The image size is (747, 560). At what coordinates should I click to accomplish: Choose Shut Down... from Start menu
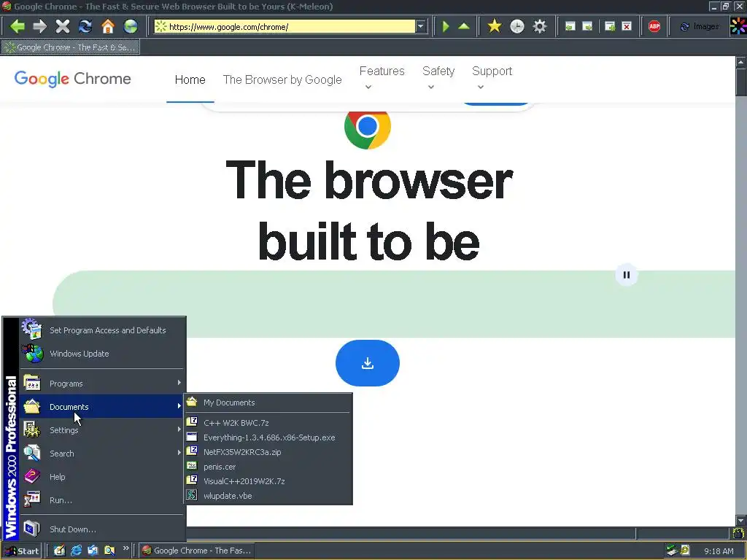click(102, 529)
